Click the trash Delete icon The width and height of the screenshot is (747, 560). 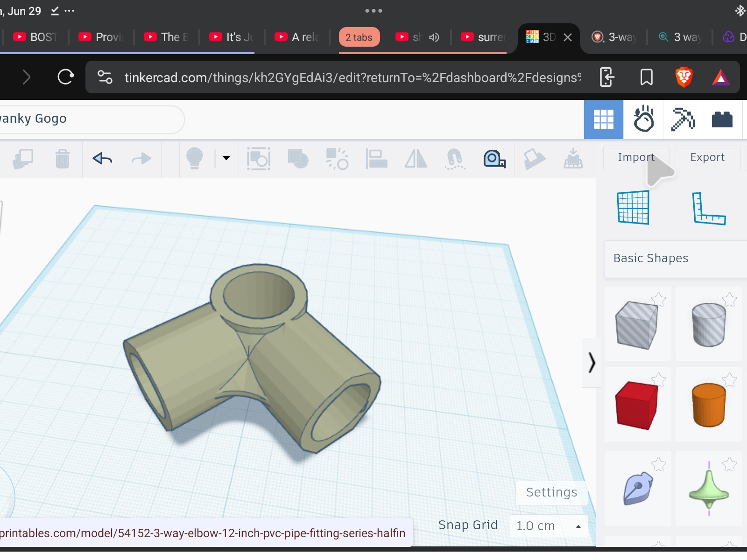tap(63, 159)
